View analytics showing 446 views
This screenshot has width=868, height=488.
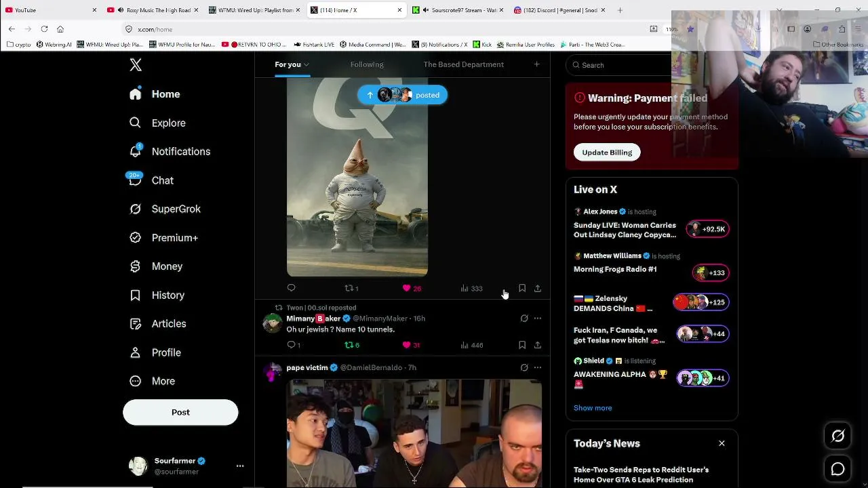click(x=471, y=345)
